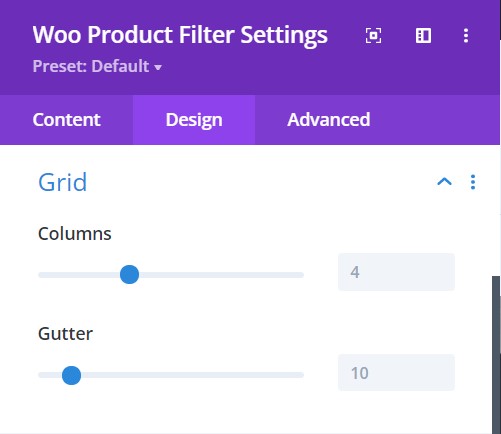The image size is (501, 434).
Task: Click the panel's vertical scrollbar
Action: click(496, 355)
